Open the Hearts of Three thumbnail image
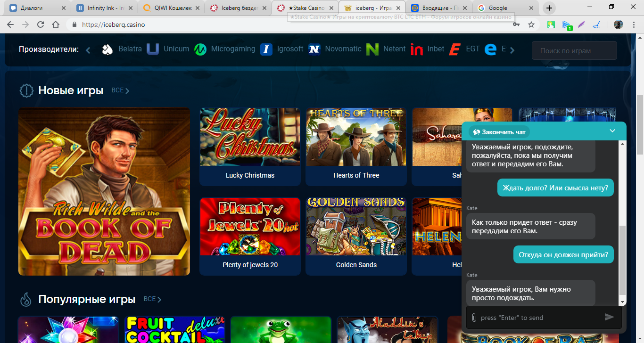 (356, 137)
